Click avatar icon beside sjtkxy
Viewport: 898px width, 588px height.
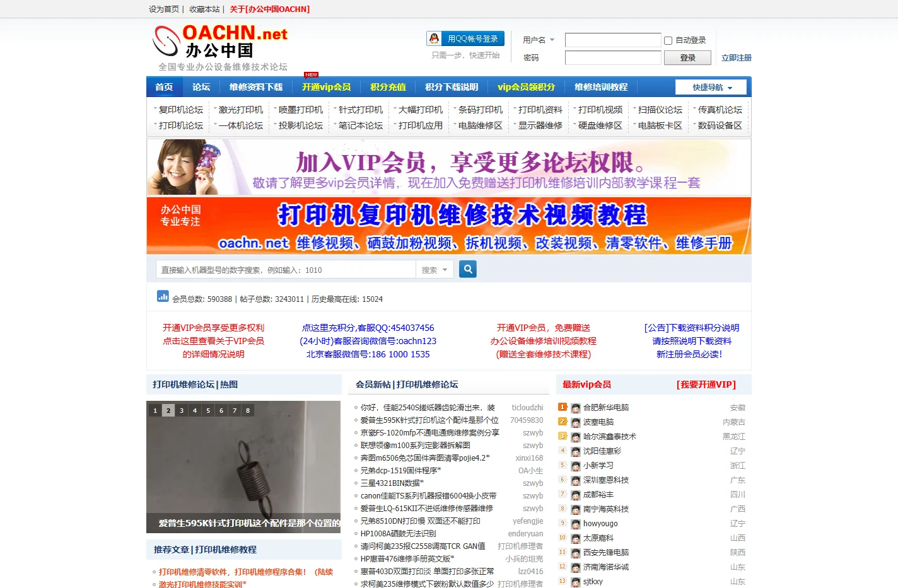[x=575, y=582]
